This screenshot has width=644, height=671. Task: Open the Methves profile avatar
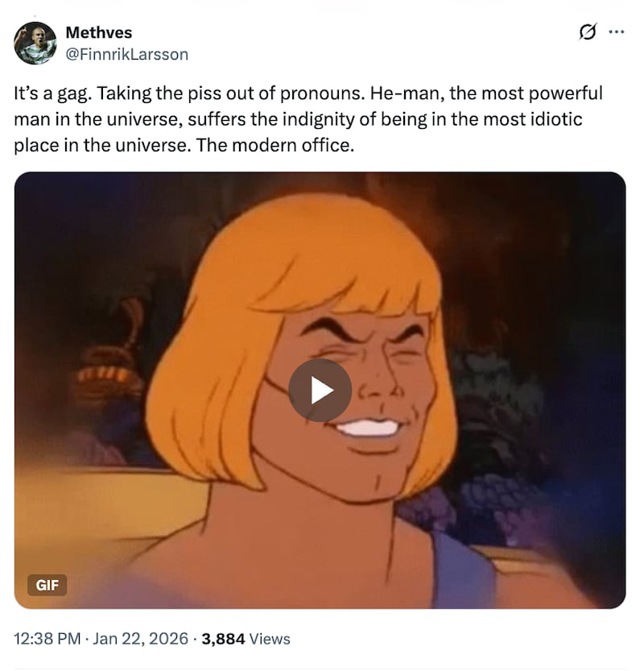[x=35, y=43]
